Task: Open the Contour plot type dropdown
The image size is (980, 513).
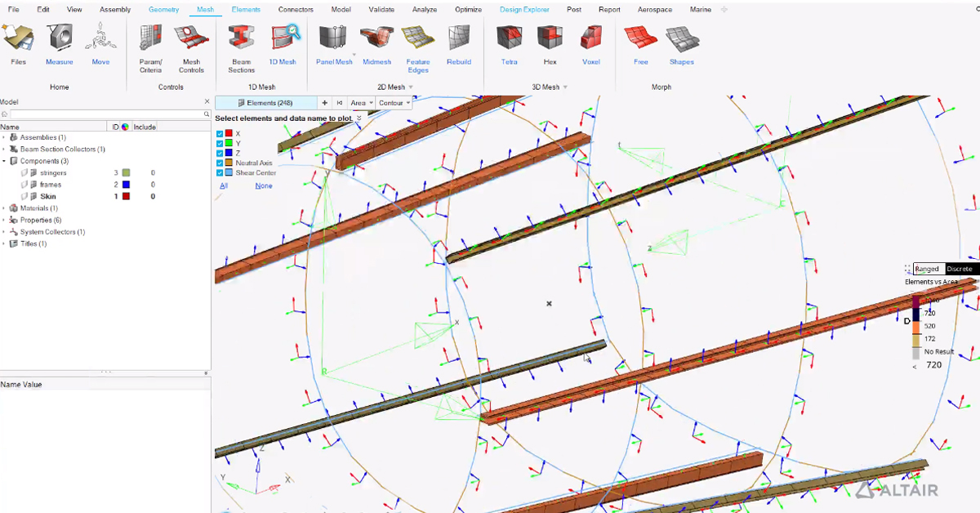Action: coord(394,103)
